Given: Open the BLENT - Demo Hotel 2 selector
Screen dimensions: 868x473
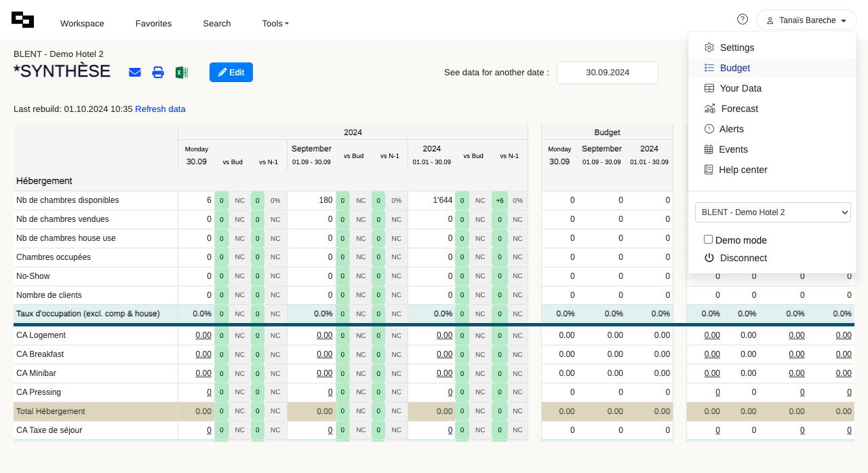Looking at the screenshot, I should (772, 212).
